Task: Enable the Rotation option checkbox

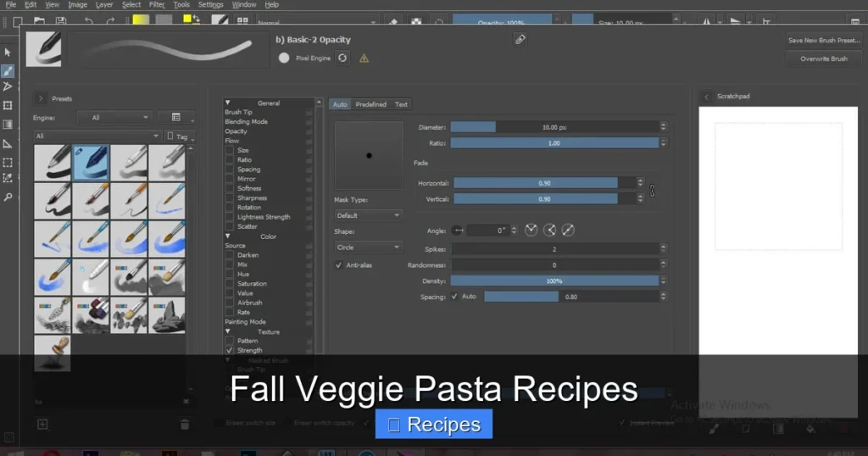Action: 229,207
